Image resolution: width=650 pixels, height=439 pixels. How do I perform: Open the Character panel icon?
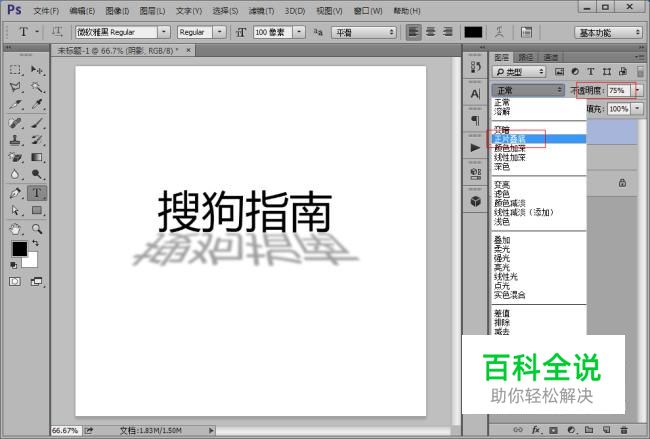pyautogui.click(x=475, y=94)
